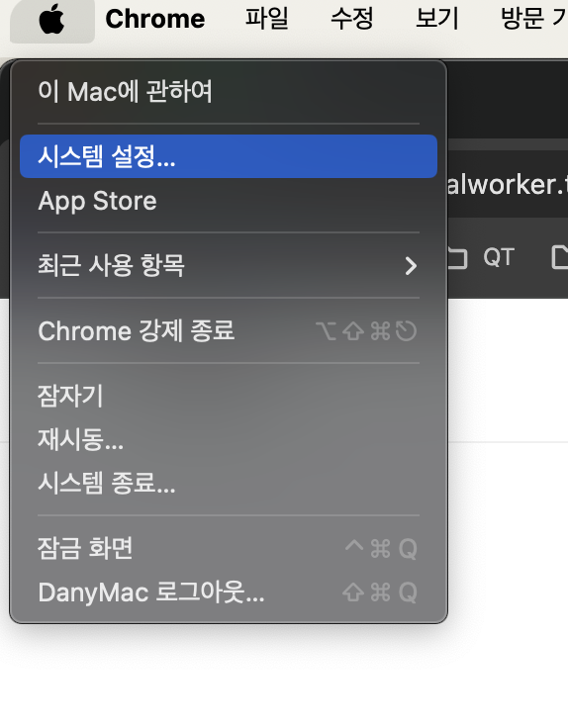The width and height of the screenshot is (568, 728).
Task: Launch App Store from Apple menu
Action: pos(229,201)
